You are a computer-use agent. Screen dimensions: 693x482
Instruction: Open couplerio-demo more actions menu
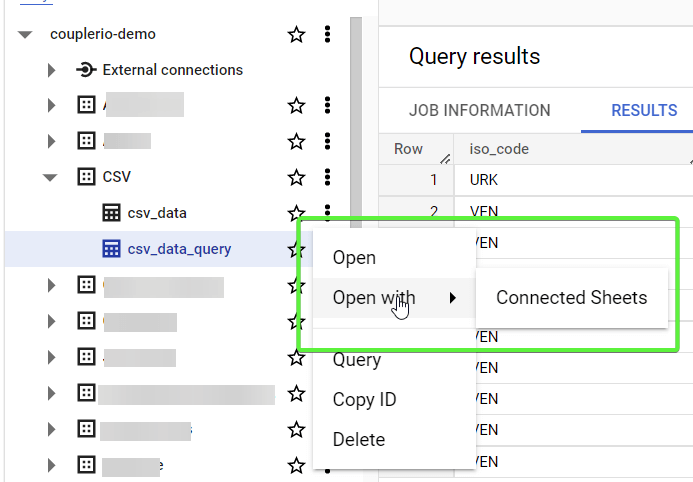pyautogui.click(x=327, y=34)
